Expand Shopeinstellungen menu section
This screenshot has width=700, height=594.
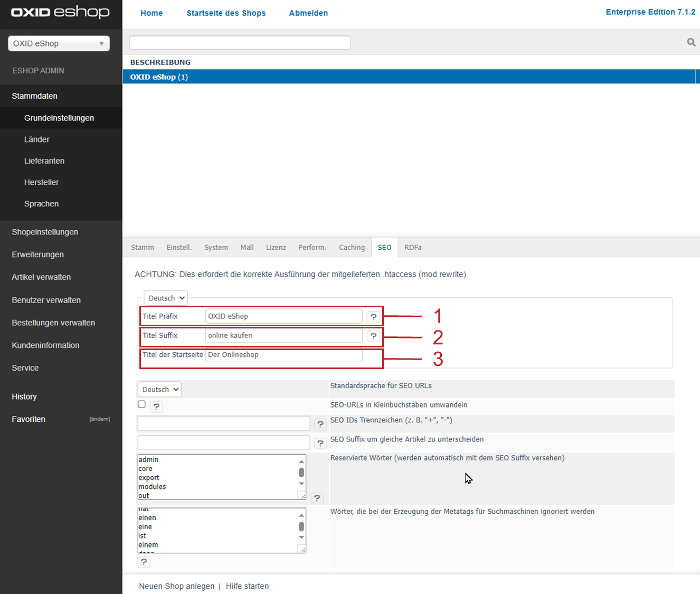coord(45,232)
